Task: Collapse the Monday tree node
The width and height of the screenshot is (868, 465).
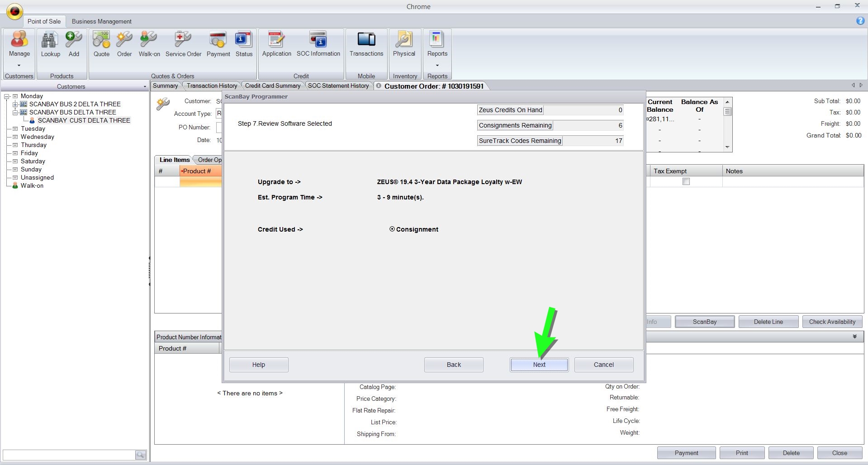Action: [x=7, y=96]
